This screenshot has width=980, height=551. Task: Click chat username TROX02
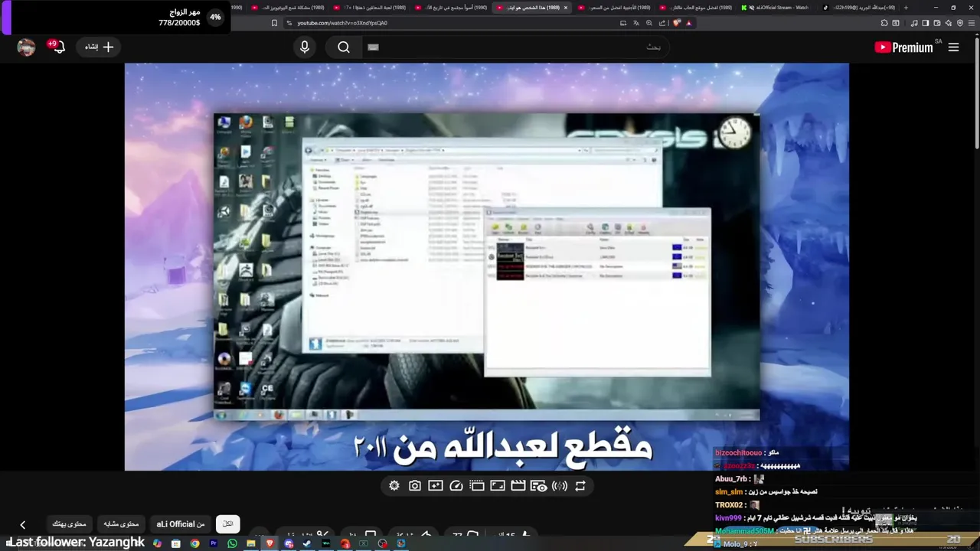click(730, 505)
